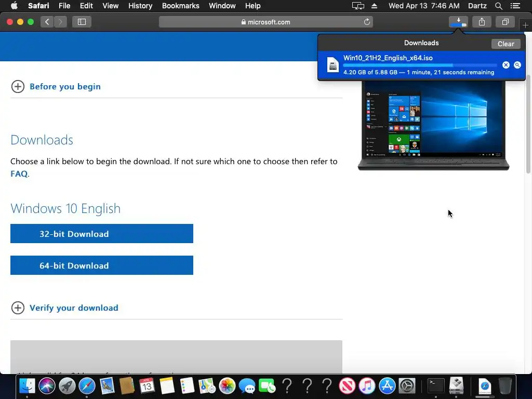
Task: Open the Dartz user menu
Action: [x=477, y=6]
